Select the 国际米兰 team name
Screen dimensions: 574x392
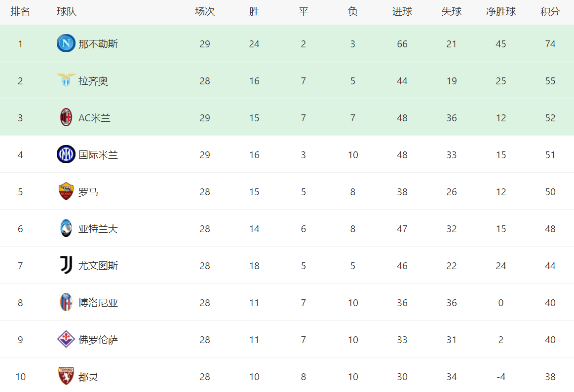98,155
